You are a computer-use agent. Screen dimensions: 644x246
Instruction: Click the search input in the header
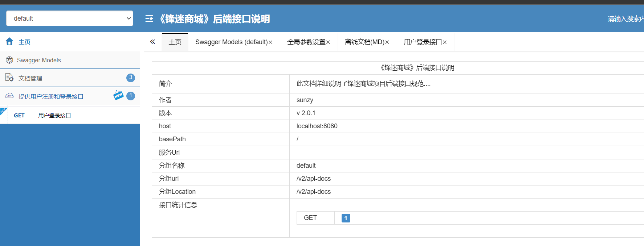pos(625,19)
